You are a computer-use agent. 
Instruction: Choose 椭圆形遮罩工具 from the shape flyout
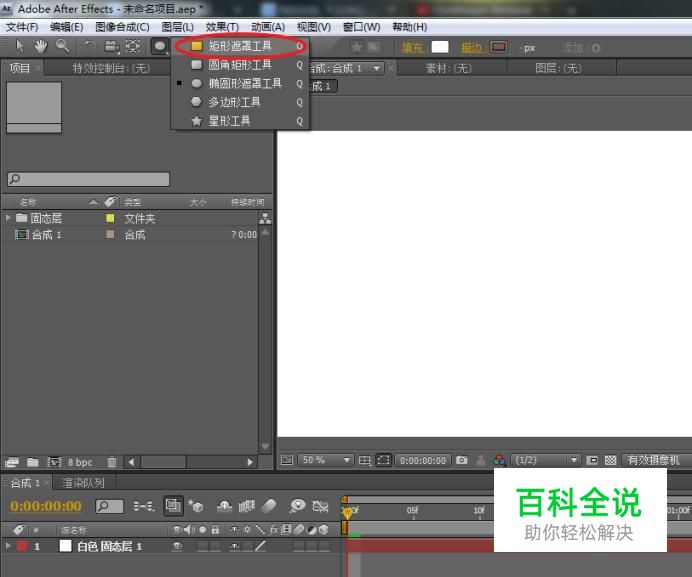pos(240,83)
